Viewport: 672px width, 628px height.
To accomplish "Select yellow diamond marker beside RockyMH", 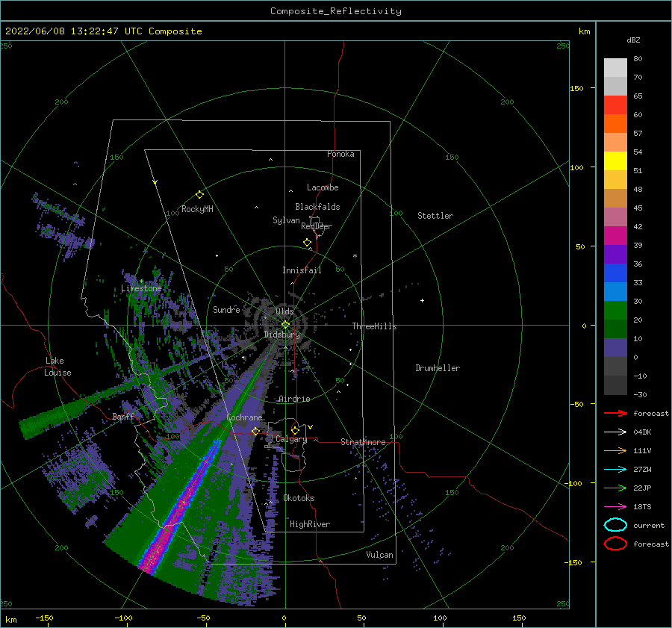I will 199,195.
